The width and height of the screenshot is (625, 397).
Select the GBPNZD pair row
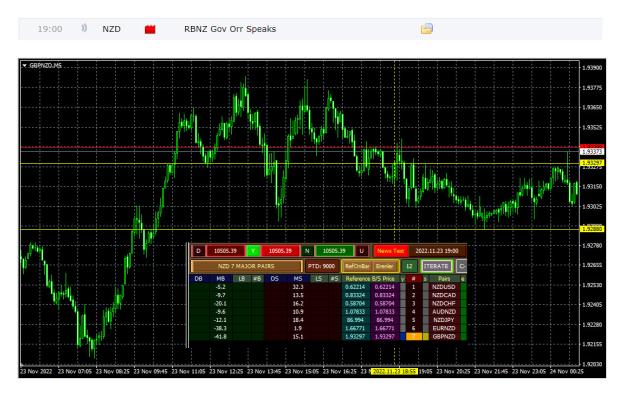tap(444, 336)
